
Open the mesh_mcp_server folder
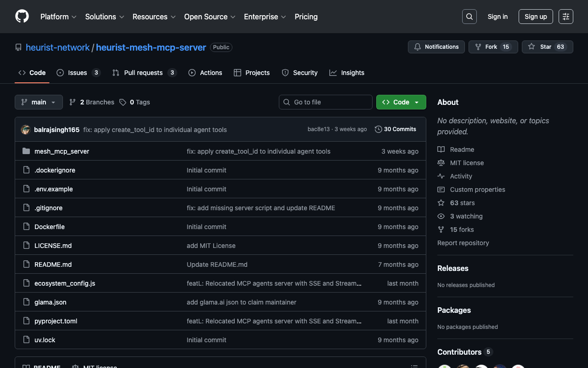(x=62, y=151)
